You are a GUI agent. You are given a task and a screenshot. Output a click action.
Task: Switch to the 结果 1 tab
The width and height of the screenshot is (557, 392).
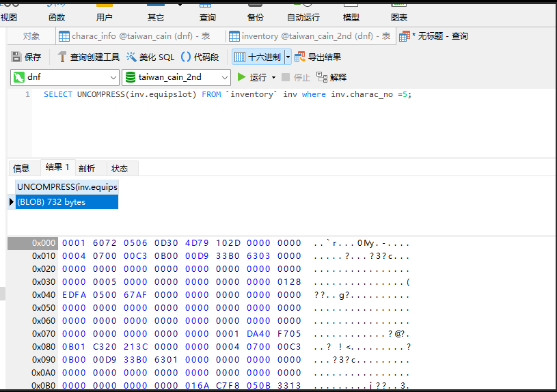57,167
